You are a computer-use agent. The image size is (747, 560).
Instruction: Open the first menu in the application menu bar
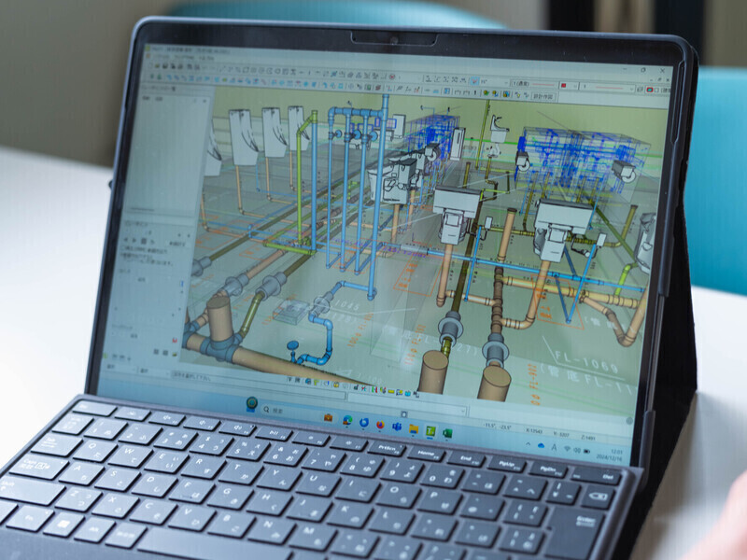tap(155, 56)
